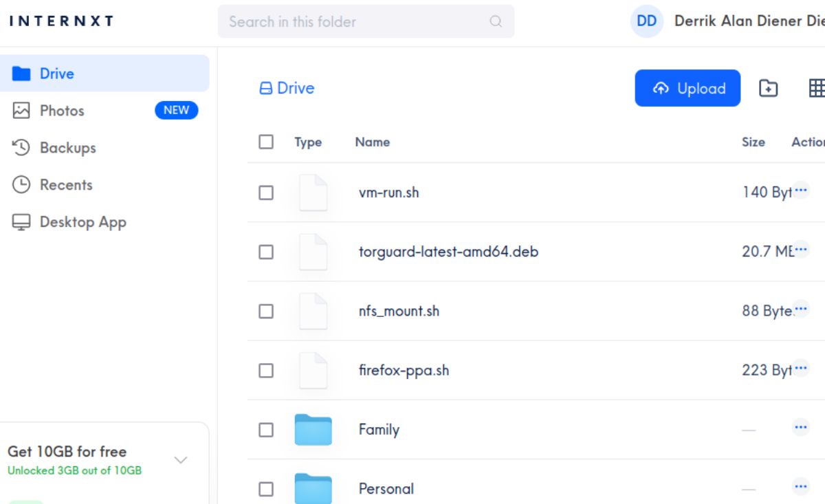Screen dimensions: 825x504
Task: View Recents using the clock icon
Action: pyautogui.click(x=21, y=184)
